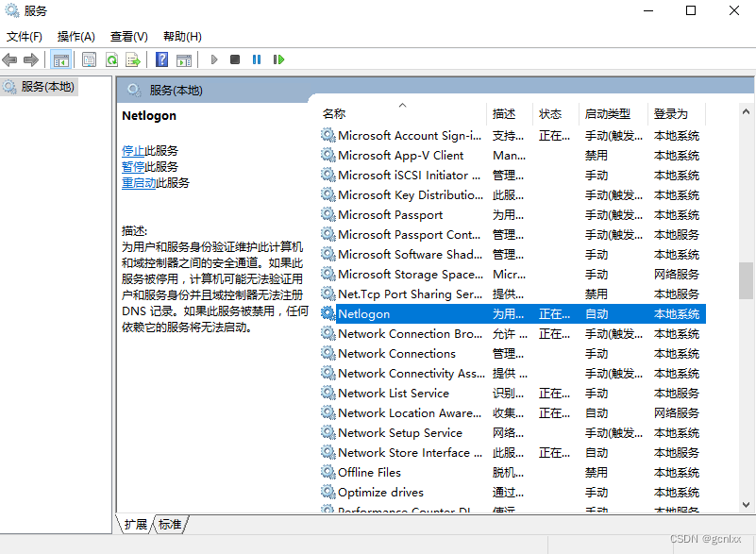Viewport: 756px width, 554px height.
Task: Pause the service using the pause icon
Action: 259,59
